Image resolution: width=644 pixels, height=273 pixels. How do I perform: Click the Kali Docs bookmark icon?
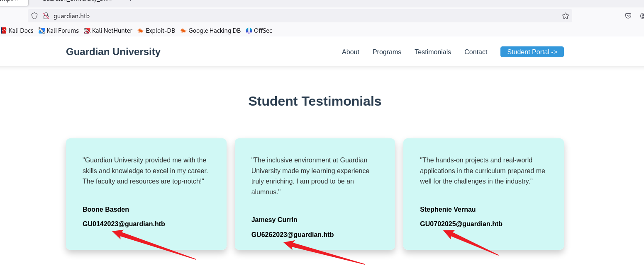click(x=4, y=30)
